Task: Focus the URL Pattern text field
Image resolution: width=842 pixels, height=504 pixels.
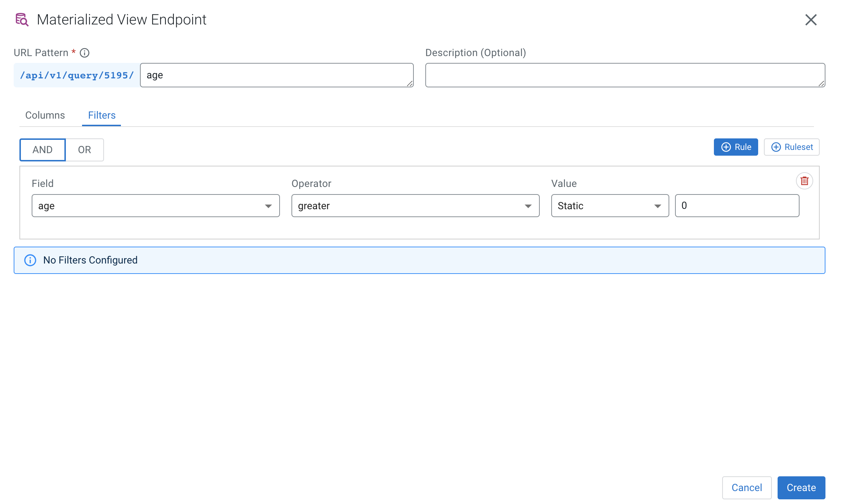Action: 276,75
